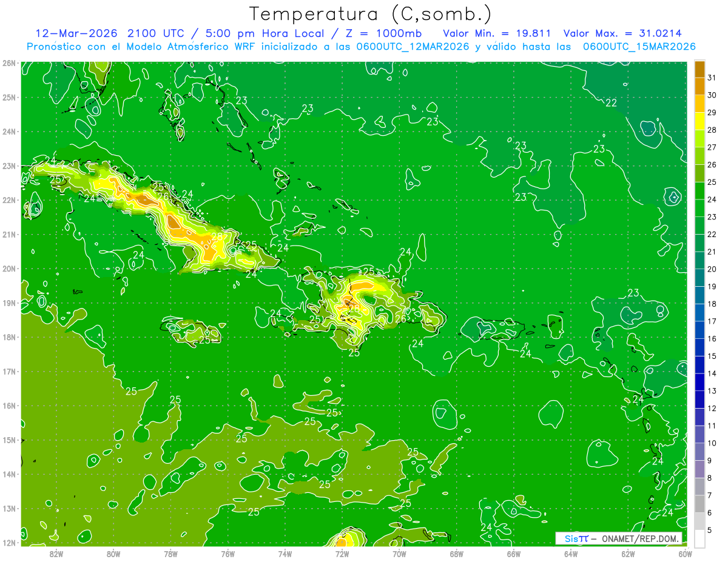Click the 12N latitude axis label
The image size is (728, 562).
click(x=9, y=543)
